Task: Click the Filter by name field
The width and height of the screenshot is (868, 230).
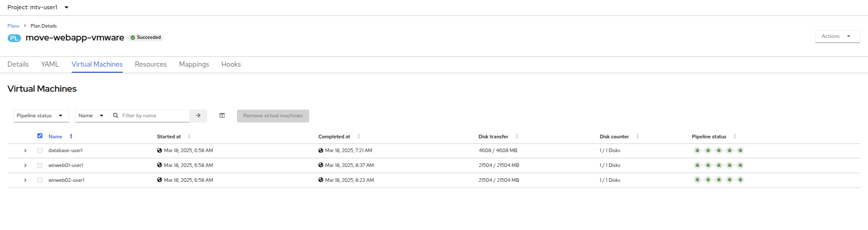Action: [155, 116]
